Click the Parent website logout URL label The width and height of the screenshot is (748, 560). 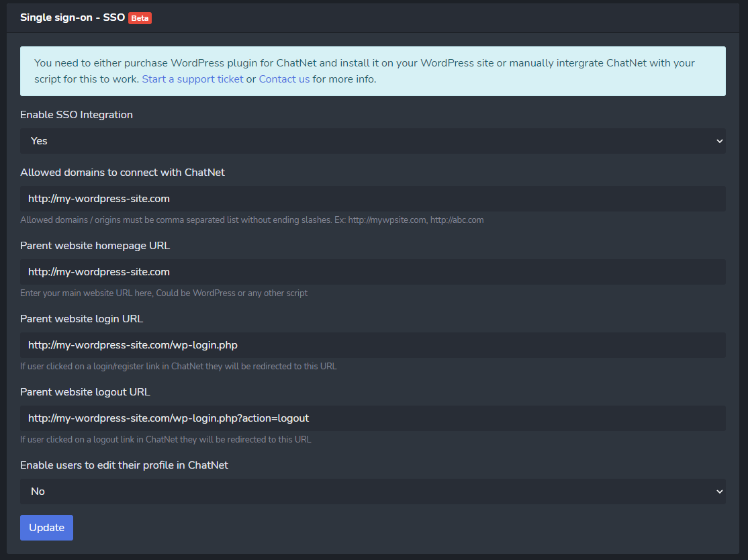tap(85, 392)
